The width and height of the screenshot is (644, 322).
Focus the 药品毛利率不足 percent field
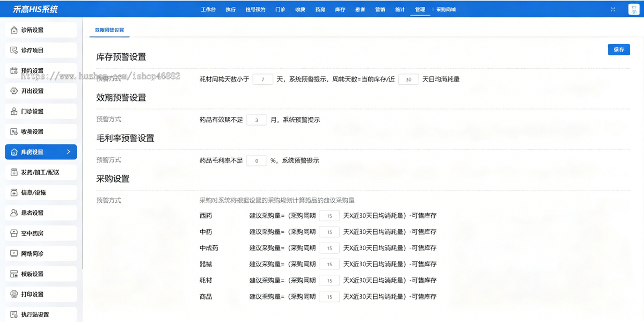(257, 160)
